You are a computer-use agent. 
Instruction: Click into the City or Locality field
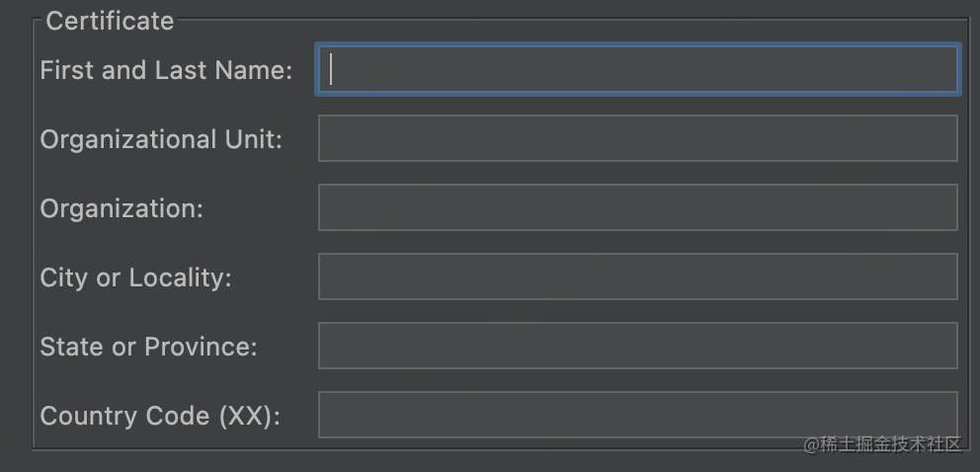[x=637, y=276]
